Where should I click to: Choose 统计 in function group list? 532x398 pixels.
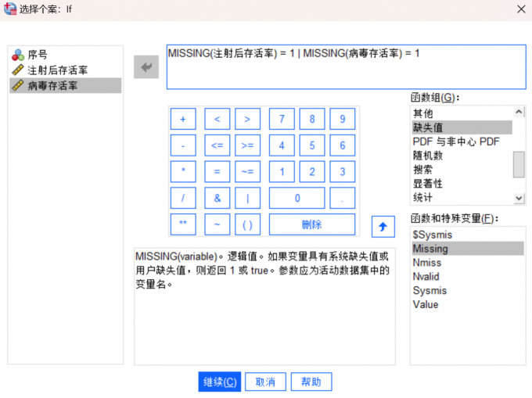click(422, 198)
